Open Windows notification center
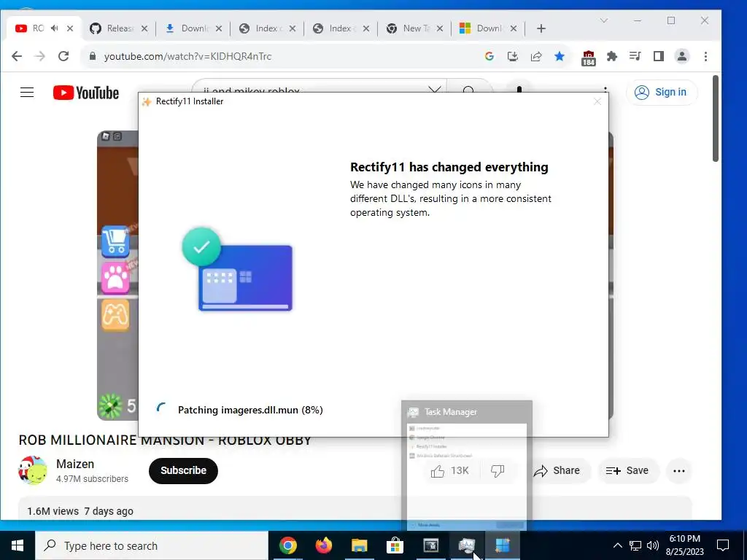Viewport: 747px width, 560px height. (723, 545)
